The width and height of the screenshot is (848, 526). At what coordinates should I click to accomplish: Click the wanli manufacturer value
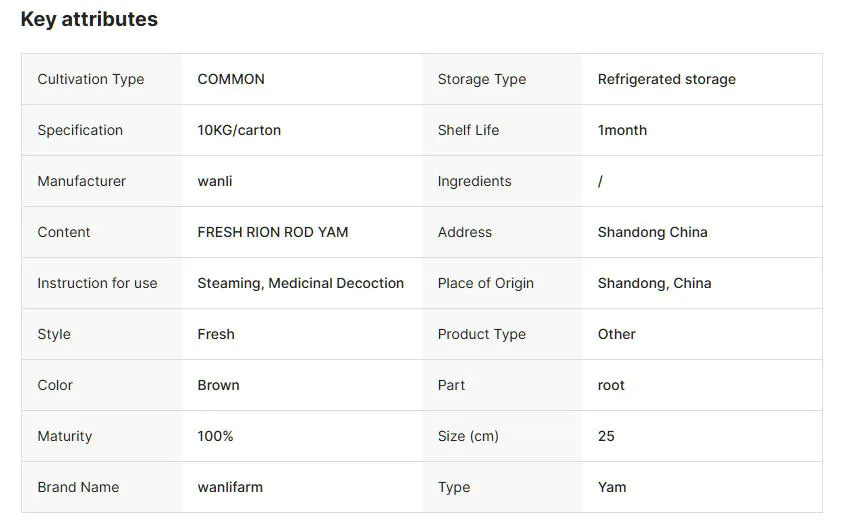click(215, 181)
